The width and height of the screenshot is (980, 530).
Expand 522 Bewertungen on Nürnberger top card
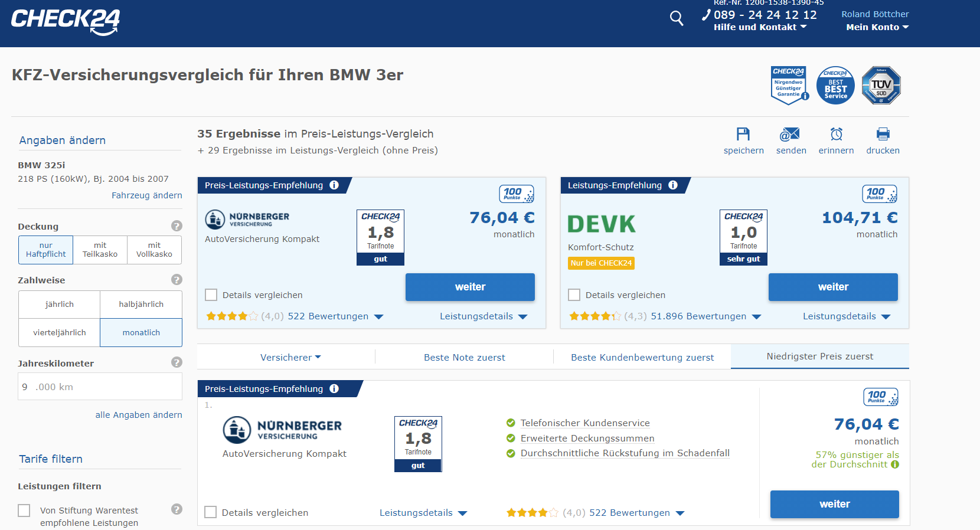tap(335, 316)
